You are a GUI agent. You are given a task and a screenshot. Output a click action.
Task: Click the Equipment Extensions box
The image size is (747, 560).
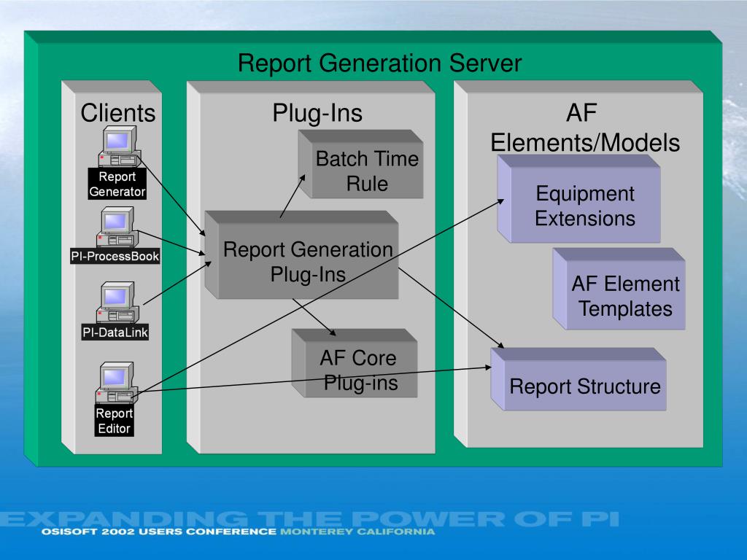pyautogui.click(x=578, y=199)
